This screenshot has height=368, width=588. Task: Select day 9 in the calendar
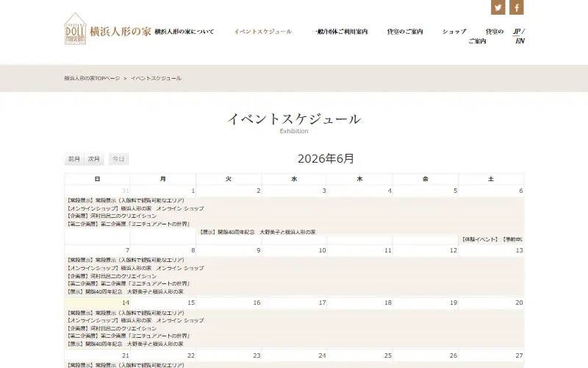259,250
